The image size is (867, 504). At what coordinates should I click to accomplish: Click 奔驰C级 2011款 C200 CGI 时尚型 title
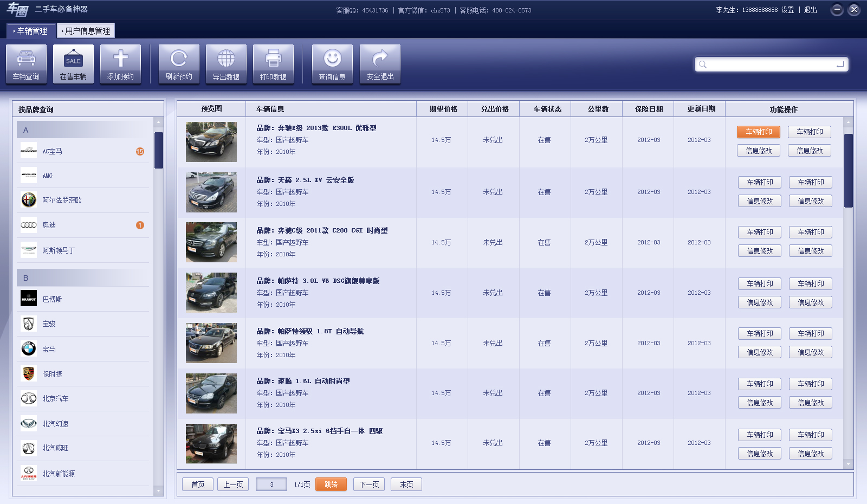tap(333, 230)
